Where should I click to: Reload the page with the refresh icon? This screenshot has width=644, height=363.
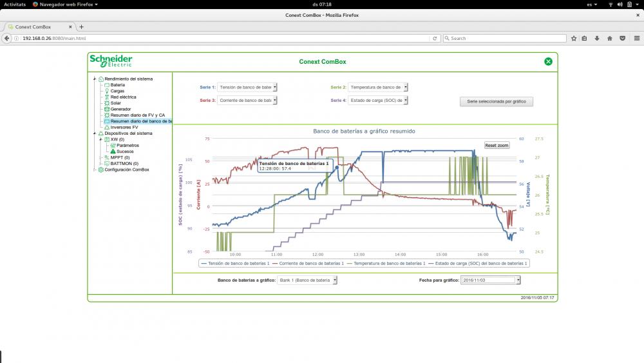(x=435, y=38)
